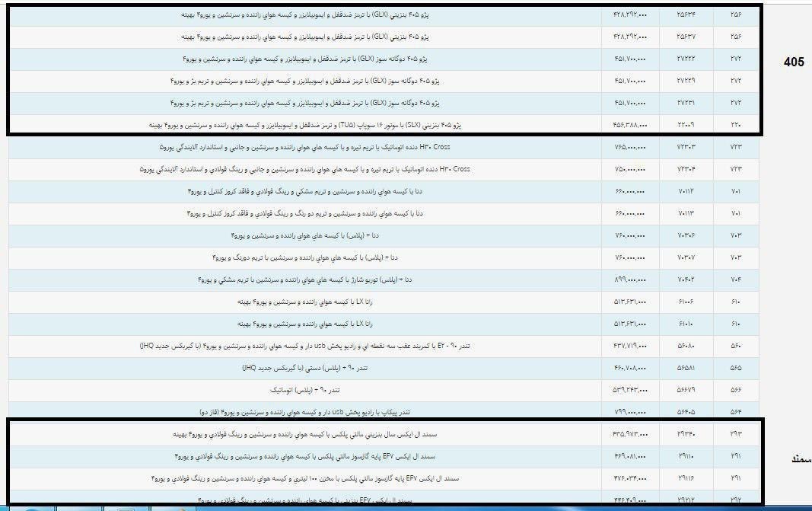Screen dimensions: 812x511
Task: Click group number ۵۶۰ cell
Action: click(x=736, y=346)
